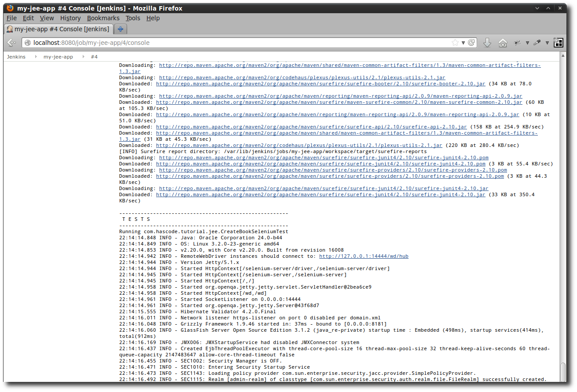Open the tab groups panel icon
The height and width of the screenshot is (392, 577).
pyautogui.click(x=558, y=43)
